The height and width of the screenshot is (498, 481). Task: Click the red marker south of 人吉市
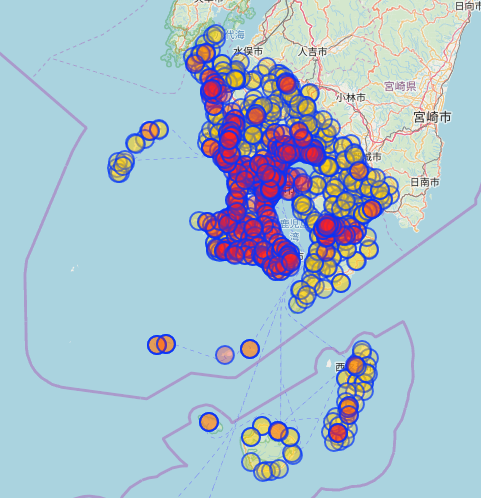287,84
